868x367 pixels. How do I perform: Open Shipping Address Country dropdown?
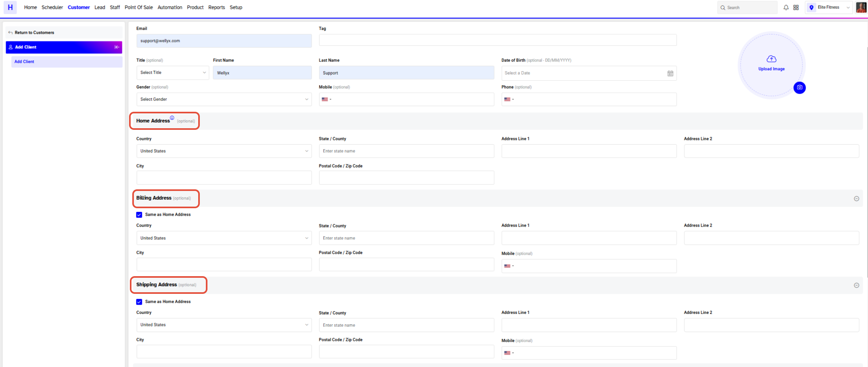pyautogui.click(x=224, y=325)
